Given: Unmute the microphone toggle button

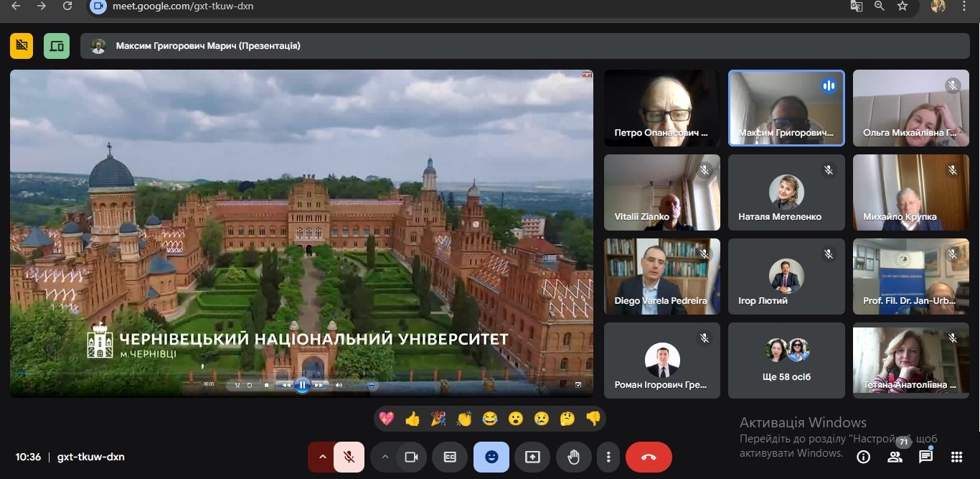Looking at the screenshot, I should point(349,457).
